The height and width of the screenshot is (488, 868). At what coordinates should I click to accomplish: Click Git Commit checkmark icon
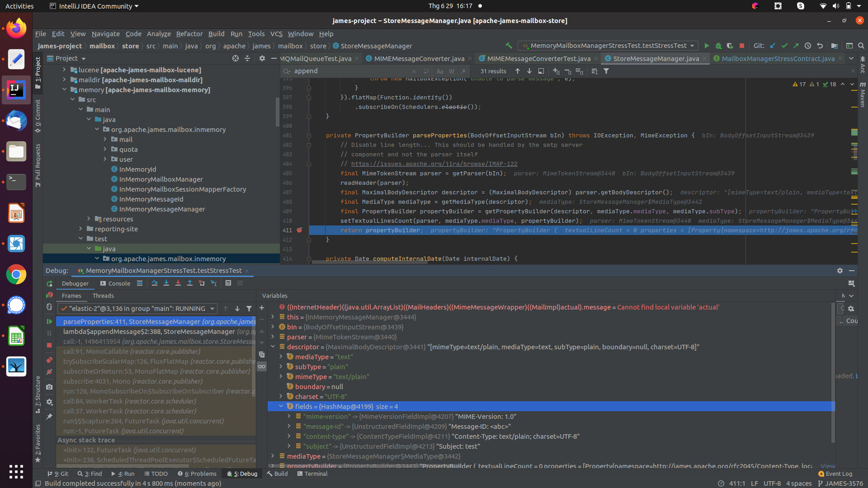click(x=784, y=46)
